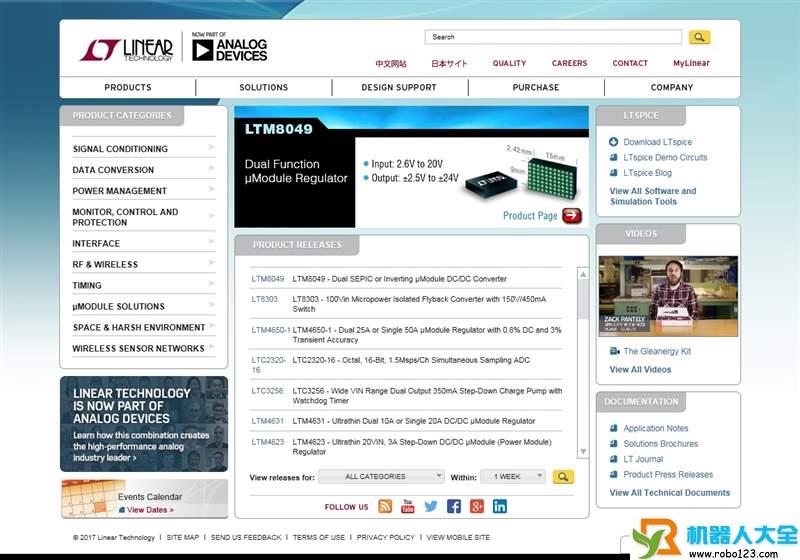Click the yellow search button for product releases

coord(563,477)
